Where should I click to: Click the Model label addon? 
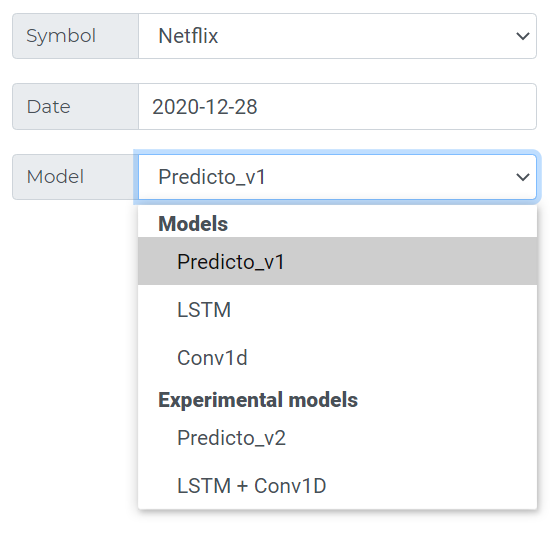[75, 177]
